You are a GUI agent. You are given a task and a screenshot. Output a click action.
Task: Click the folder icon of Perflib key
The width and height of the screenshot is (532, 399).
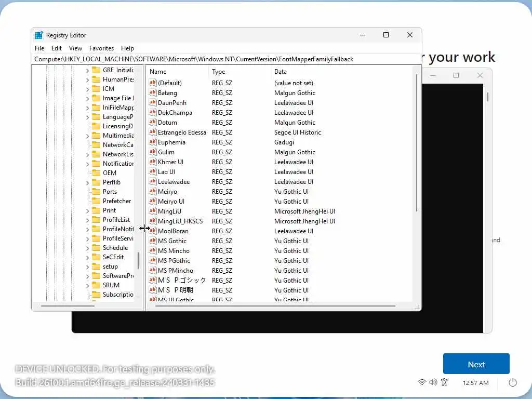(x=96, y=182)
